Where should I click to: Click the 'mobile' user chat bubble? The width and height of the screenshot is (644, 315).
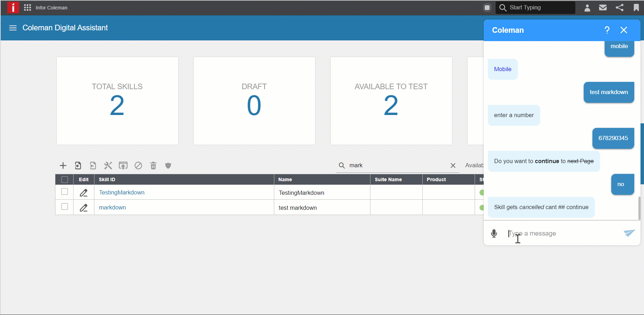click(619, 48)
